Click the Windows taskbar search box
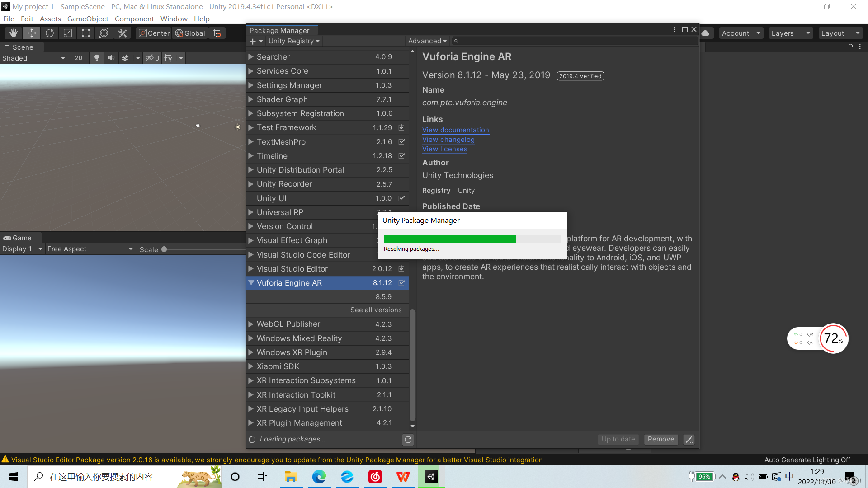 [x=124, y=477]
